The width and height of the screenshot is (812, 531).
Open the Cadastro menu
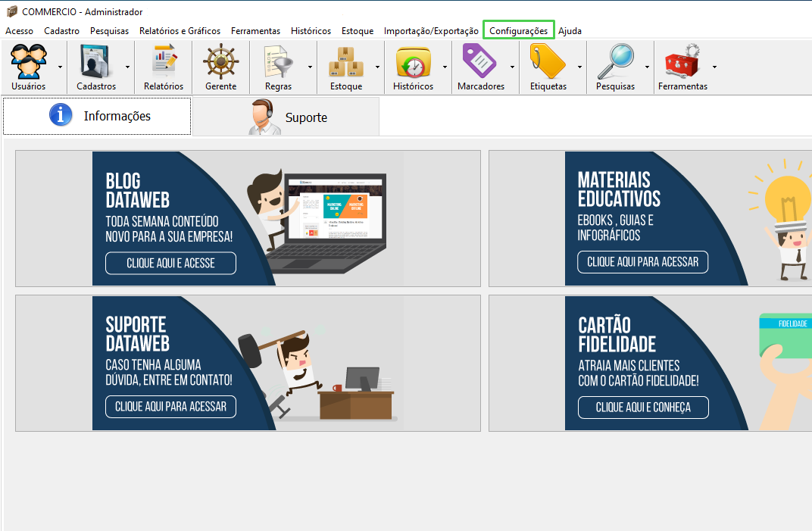pos(61,31)
